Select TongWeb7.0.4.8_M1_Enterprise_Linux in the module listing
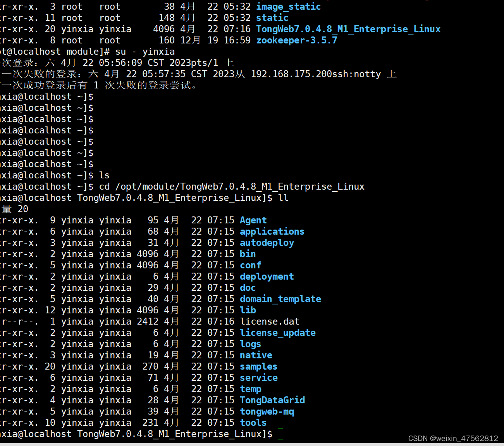 (x=348, y=29)
